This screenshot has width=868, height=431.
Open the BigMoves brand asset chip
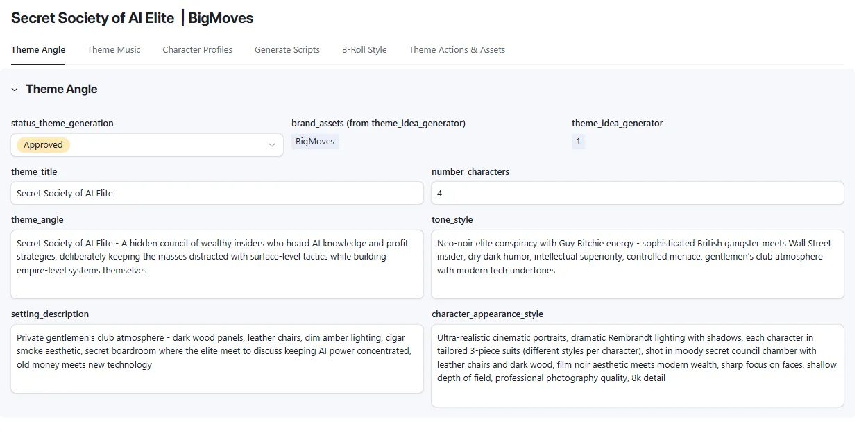coord(315,142)
